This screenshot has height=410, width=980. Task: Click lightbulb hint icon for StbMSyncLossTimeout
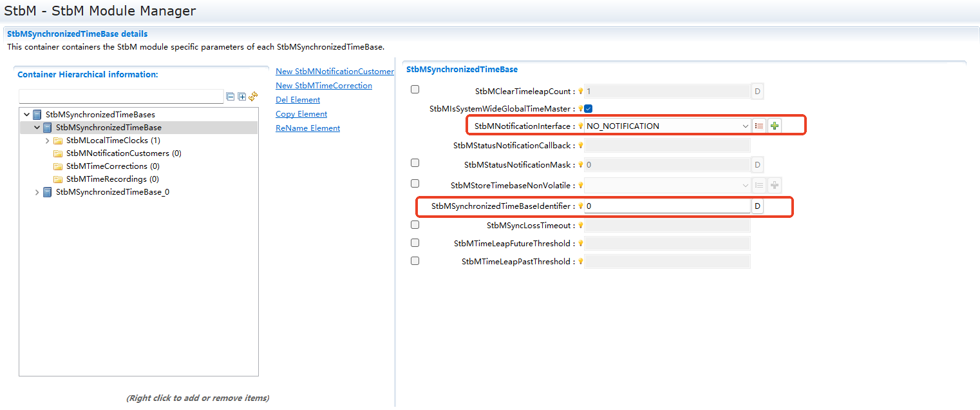click(580, 226)
